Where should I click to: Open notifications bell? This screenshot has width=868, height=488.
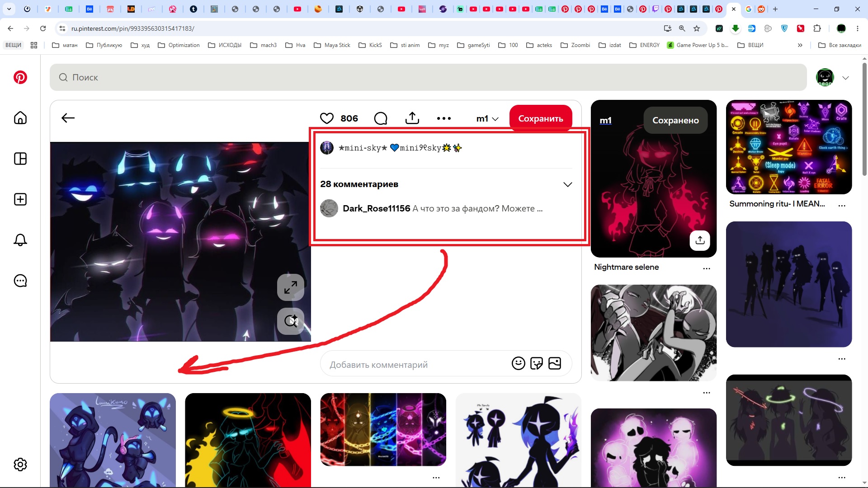coord(20,240)
